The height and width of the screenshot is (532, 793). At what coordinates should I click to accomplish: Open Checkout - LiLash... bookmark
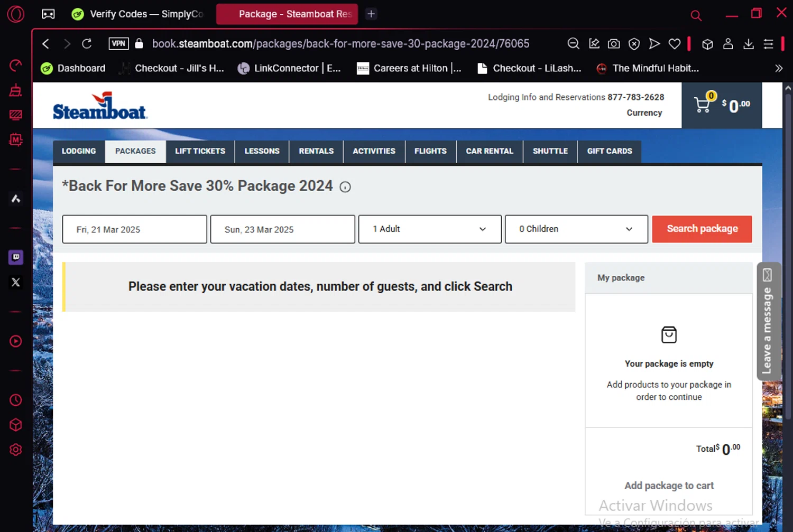point(529,68)
